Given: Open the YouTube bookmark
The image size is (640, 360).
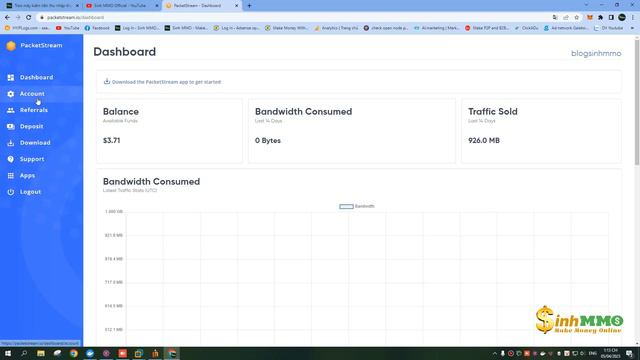Looking at the screenshot, I should pos(68,28).
